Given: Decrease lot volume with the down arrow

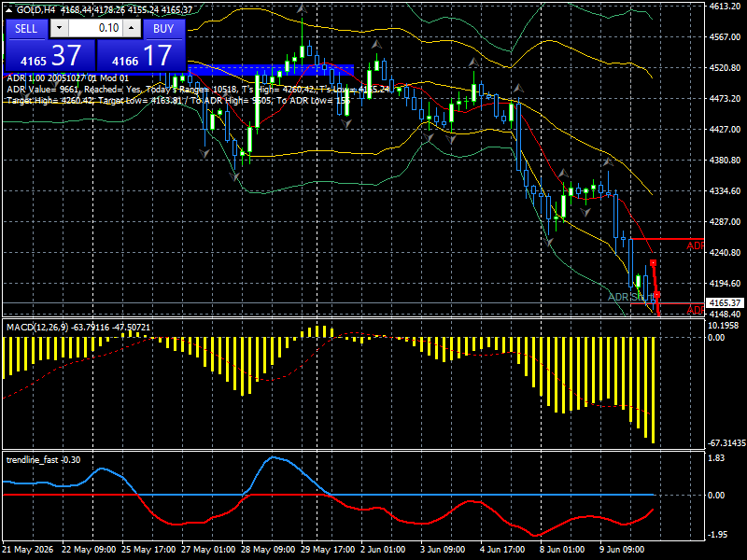Looking at the screenshot, I should [x=59, y=28].
